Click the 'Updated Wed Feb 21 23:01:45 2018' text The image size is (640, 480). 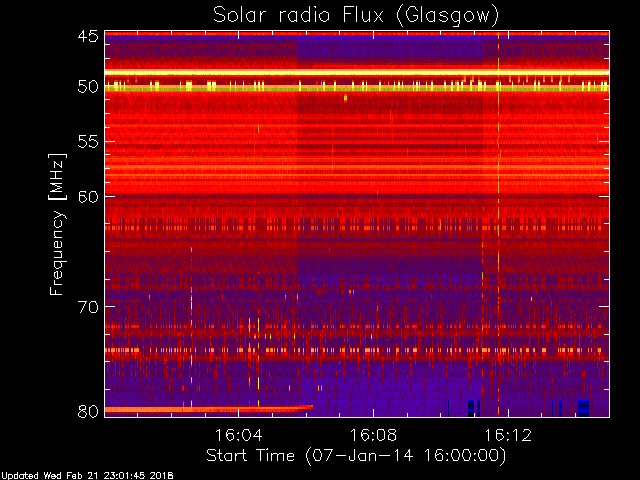click(87, 476)
